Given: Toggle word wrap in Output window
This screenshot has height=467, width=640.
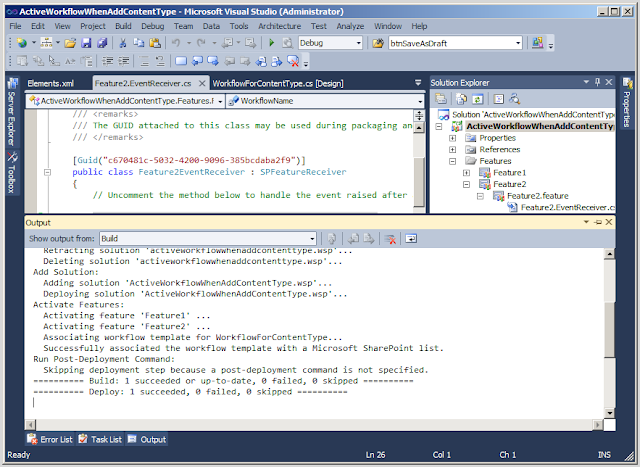Looking at the screenshot, I should tap(411, 239).
